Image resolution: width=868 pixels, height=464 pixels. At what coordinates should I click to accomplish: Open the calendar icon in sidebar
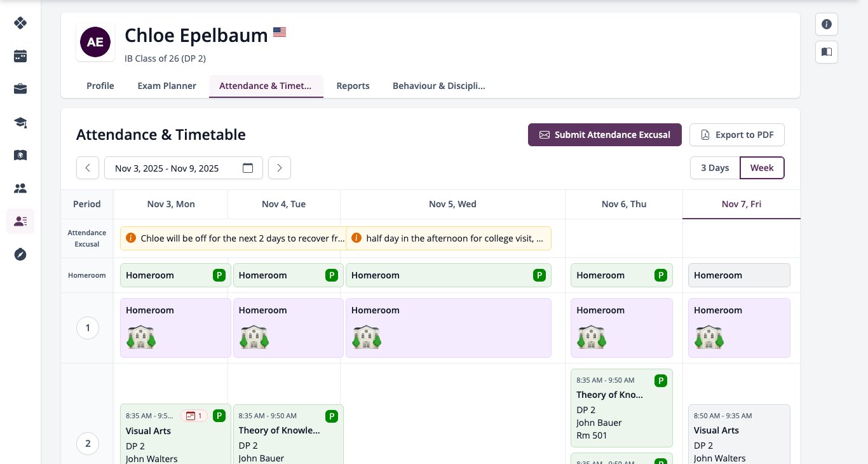(x=20, y=56)
